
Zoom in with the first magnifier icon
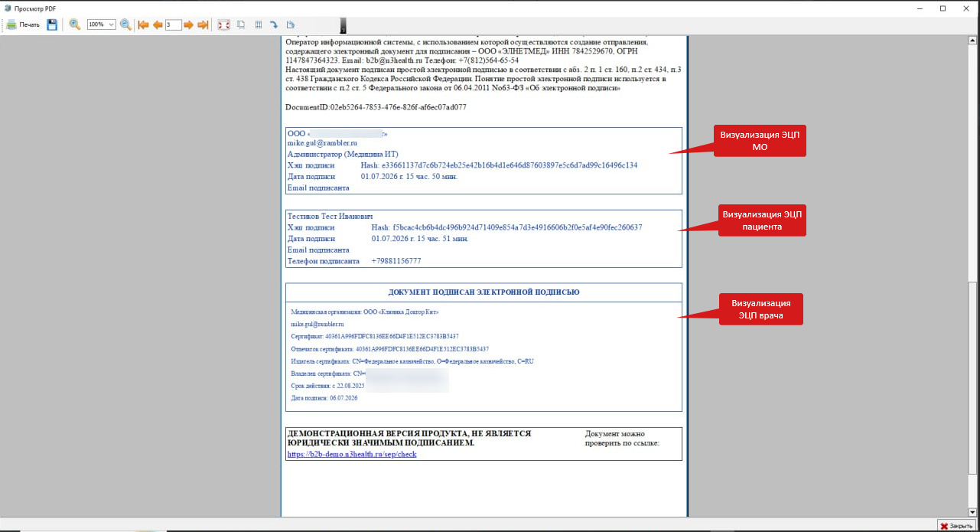(75, 24)
